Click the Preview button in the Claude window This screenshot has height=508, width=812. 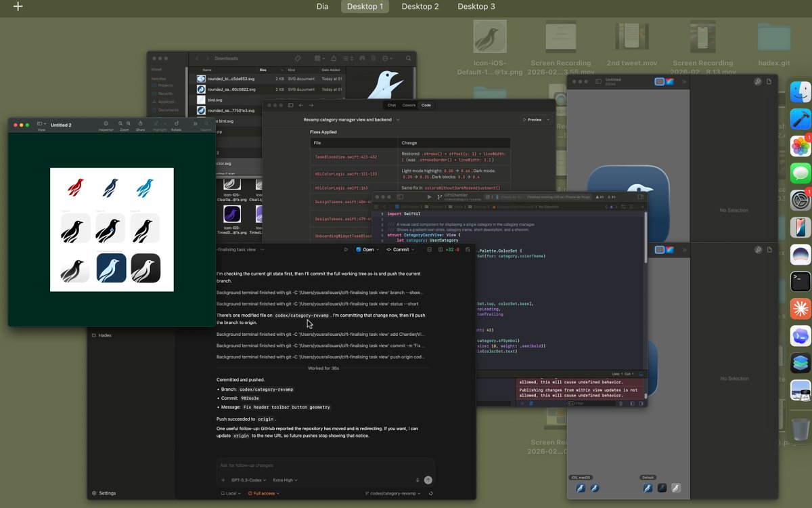[533, 119]
